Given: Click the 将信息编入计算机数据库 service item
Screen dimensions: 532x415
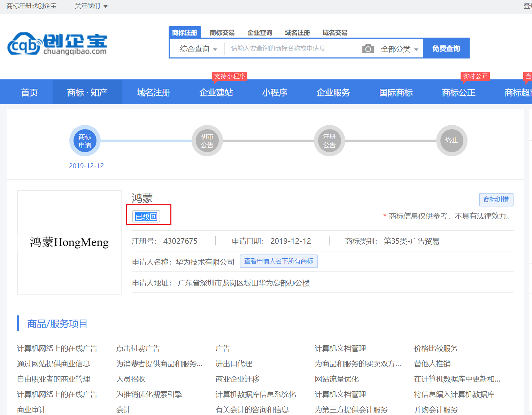Looking at the screenshot, I should tap(454, 394).
